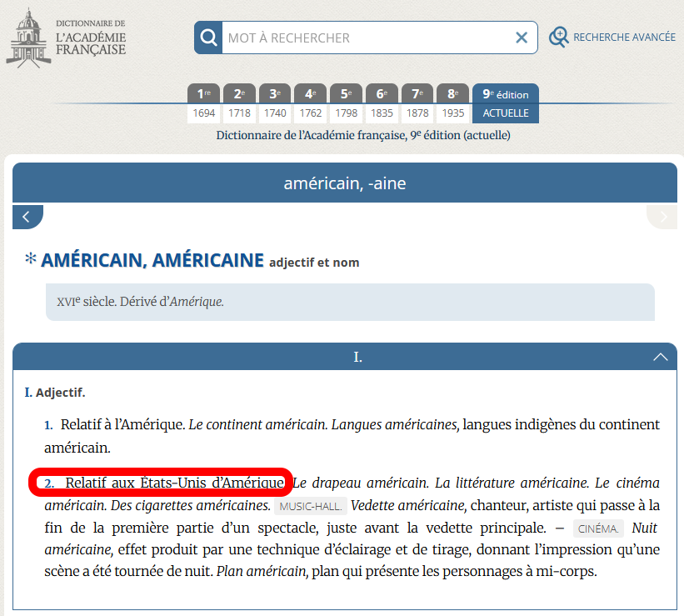Viewport: 684px width, 616px height.
Task: Click the 'Le drapeau américain' example
Action: pos(360,483)
